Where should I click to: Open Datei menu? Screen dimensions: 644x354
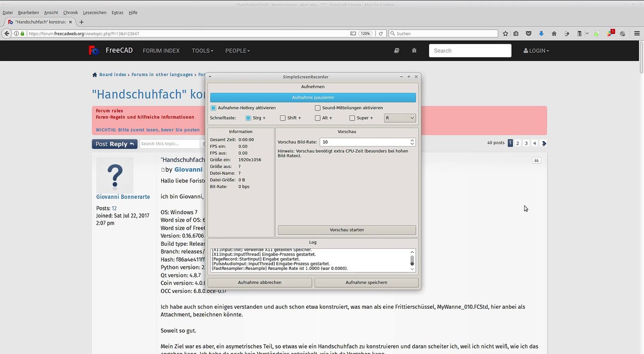8,12
